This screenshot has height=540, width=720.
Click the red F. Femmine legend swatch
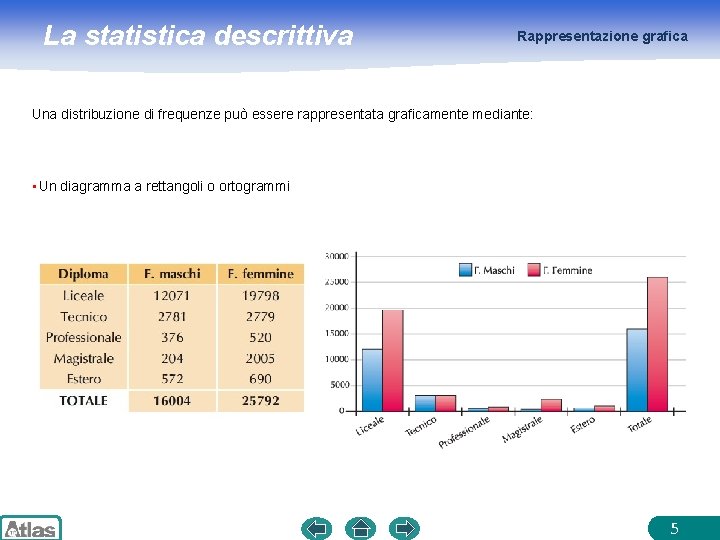[534, 270]
